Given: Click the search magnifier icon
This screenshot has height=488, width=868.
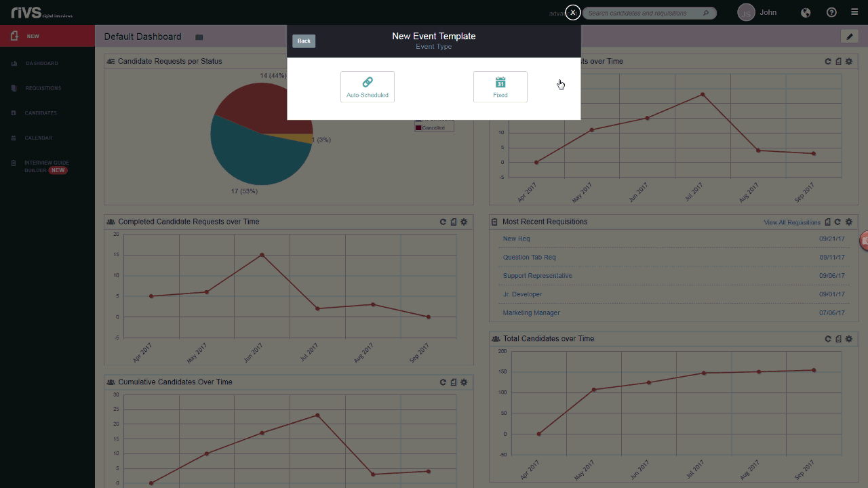Looking at the screenshot, I should coord(707,13).
